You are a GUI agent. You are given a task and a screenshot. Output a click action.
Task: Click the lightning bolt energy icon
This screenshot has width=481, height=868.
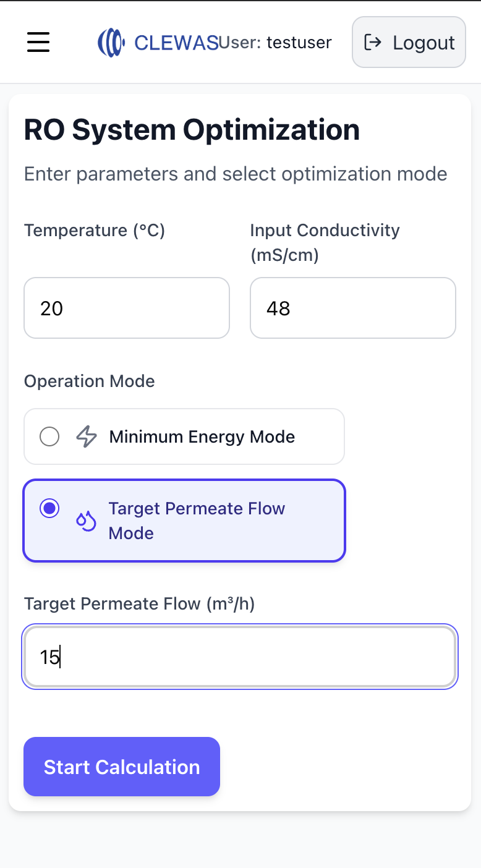point(87,437)
